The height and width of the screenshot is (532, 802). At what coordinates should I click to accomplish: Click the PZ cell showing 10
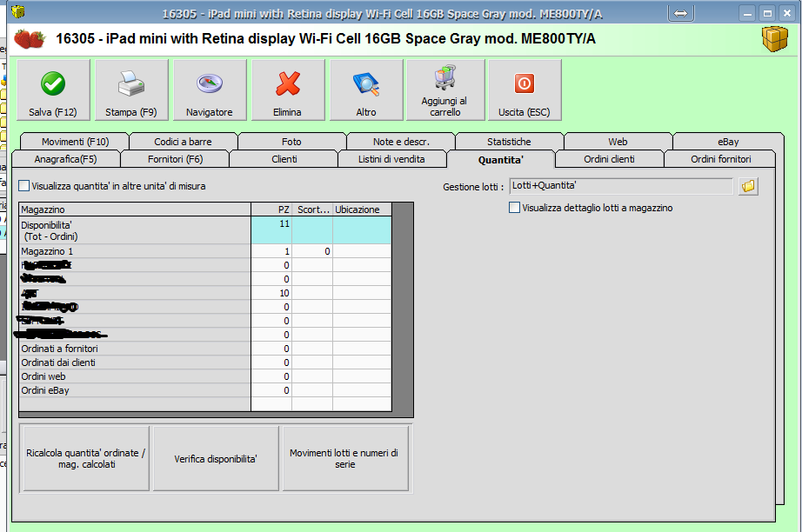271,293
